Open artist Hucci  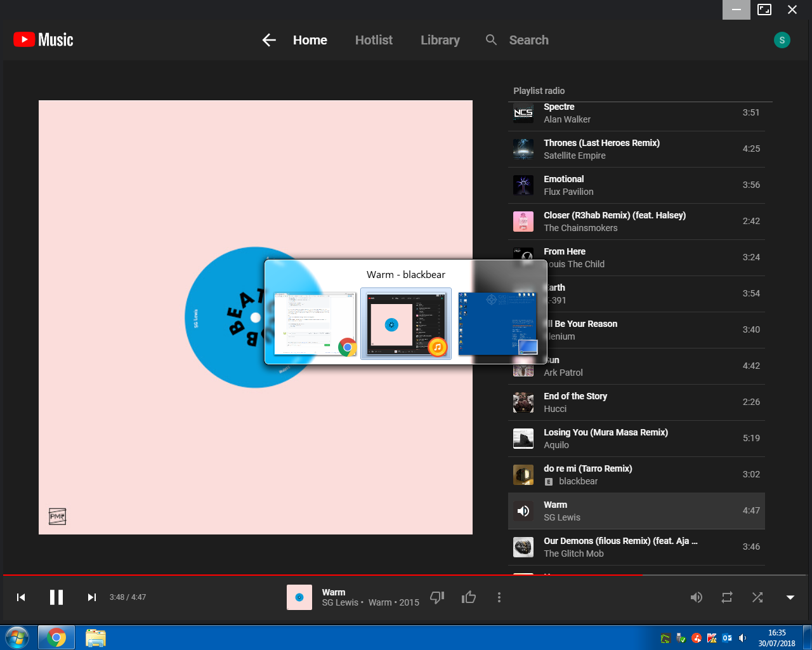pos(555,409)
